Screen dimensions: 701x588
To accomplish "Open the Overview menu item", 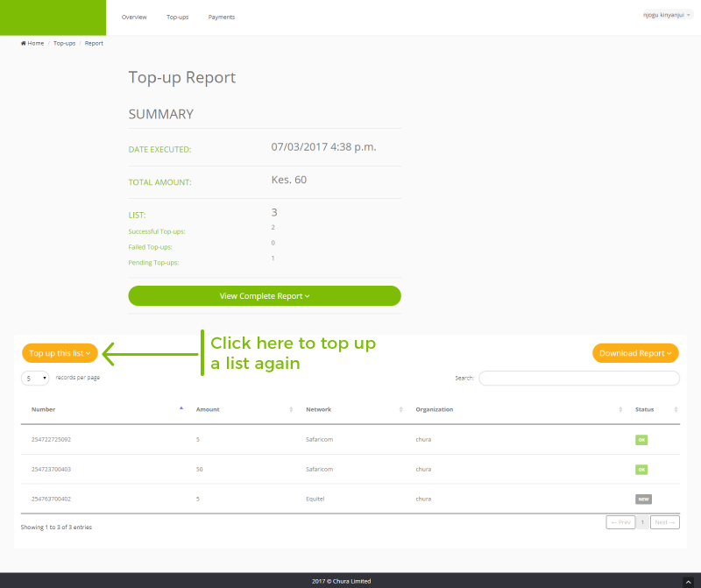I will coord(134,18).
